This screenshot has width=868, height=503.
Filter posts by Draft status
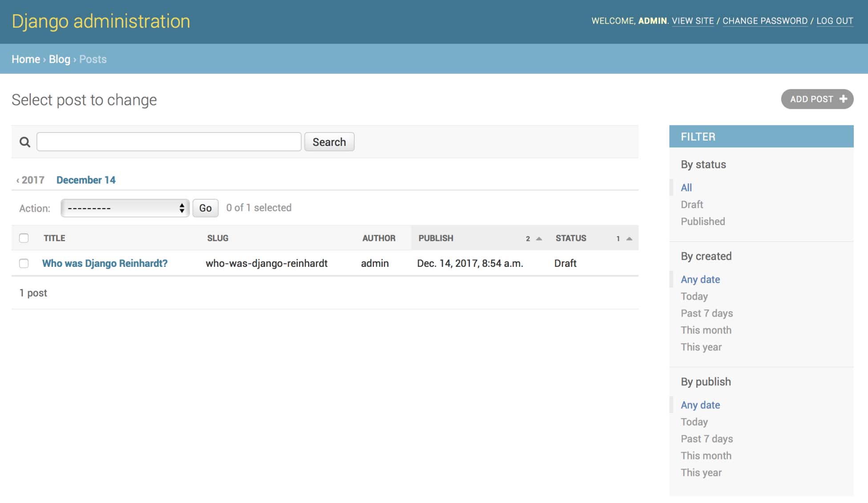point(692,205)
